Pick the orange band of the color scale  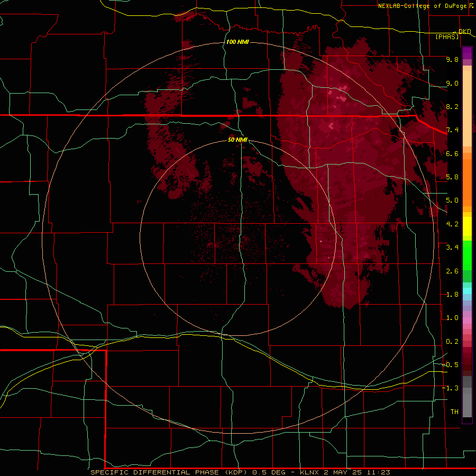click(467, 182)
